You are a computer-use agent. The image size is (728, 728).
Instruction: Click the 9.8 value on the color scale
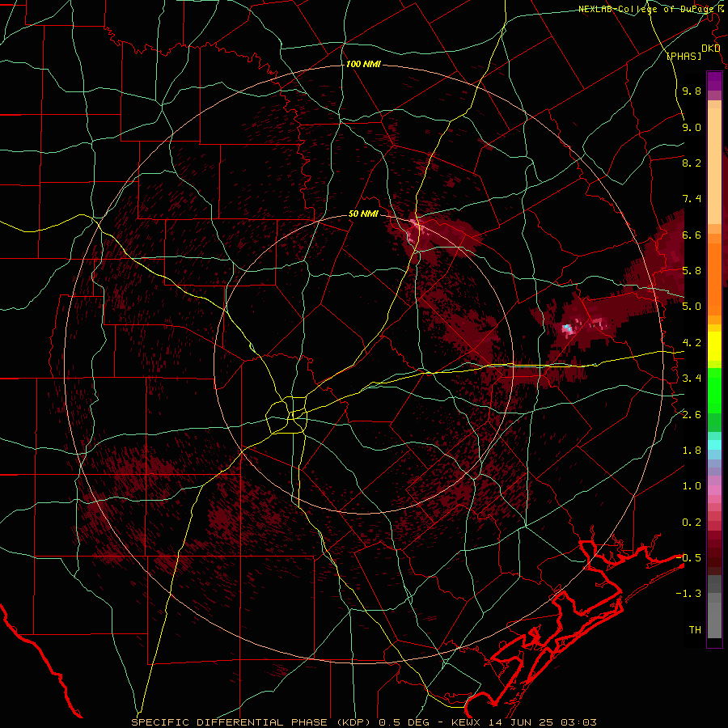pos(692,91)
